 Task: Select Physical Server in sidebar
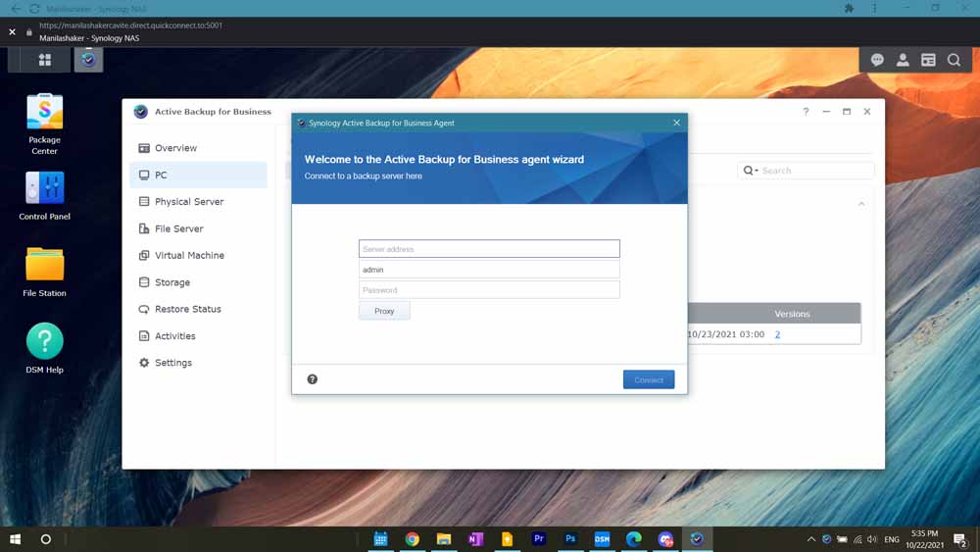coord(198,202)
